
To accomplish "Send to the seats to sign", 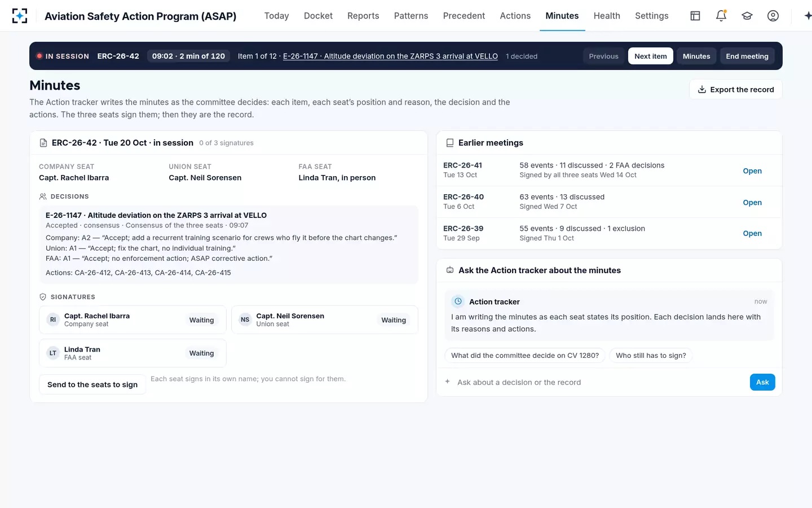I will click(92, 384).
